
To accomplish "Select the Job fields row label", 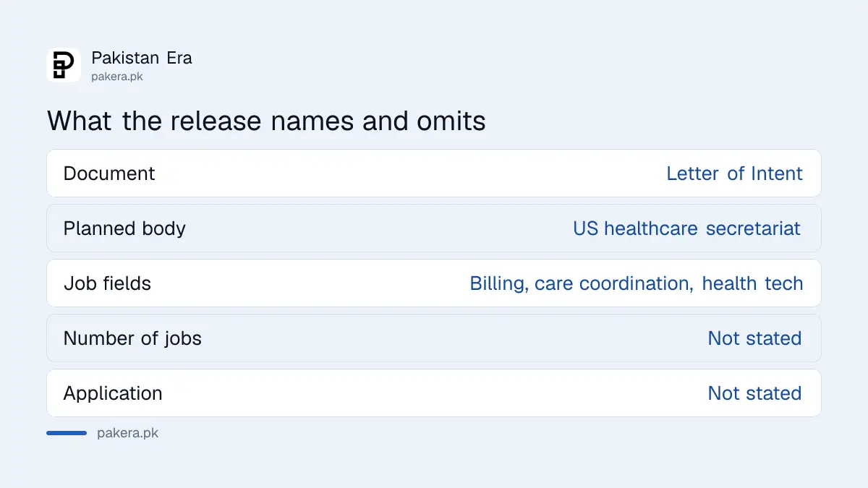I will pos(107,283).
